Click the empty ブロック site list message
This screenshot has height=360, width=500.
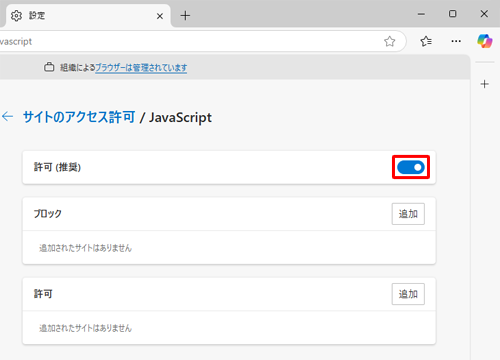[86, 248]
